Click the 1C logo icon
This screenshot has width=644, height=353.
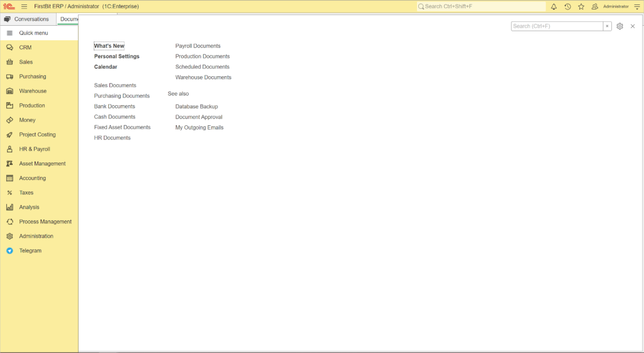(x=9, y=6)
